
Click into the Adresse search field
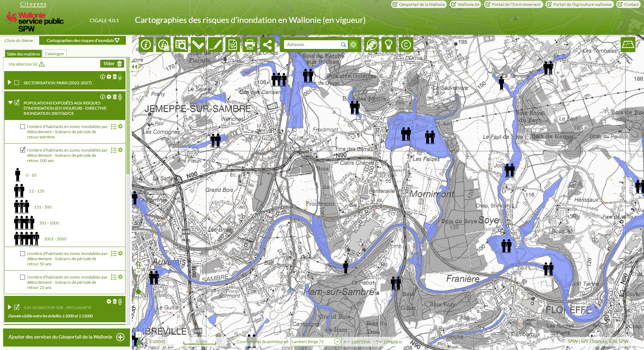(312, 45)
